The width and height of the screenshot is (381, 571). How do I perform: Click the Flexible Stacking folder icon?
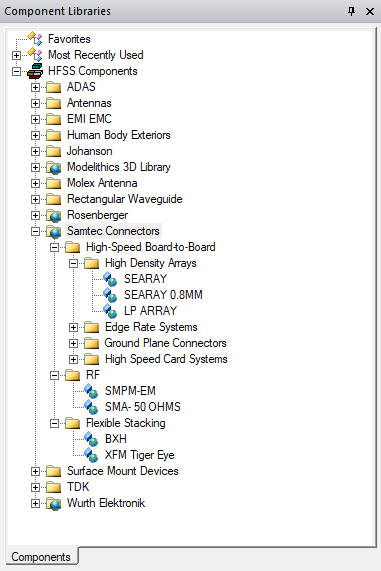coord(72,424)
